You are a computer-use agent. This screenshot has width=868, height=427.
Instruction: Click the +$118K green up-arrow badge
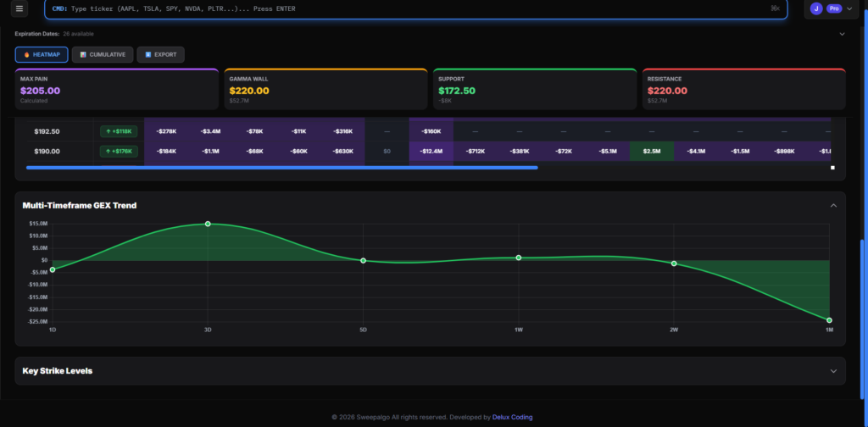pyautogui.click(x=119, y=131)
